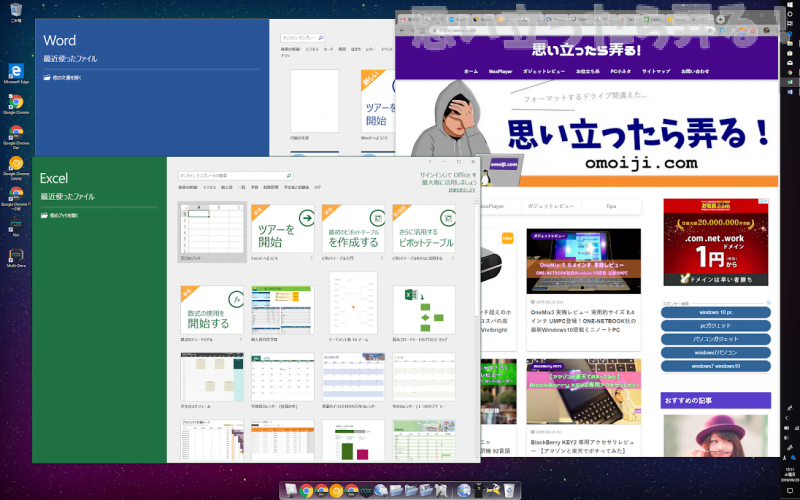Open the action center icon in the taskbar
This screenshot has width=800, height=500.
789,490
